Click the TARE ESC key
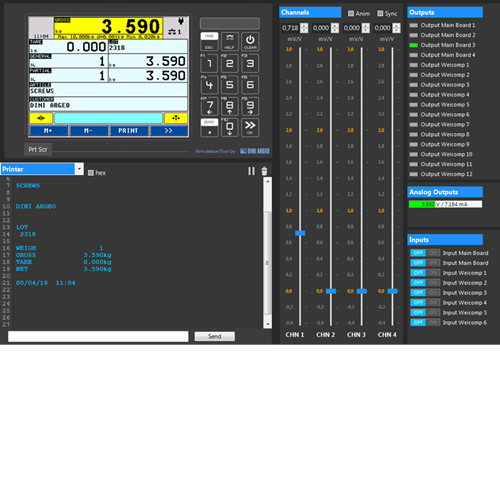The image size is (500, 500). pyautogui.click(x=209, y=42)
